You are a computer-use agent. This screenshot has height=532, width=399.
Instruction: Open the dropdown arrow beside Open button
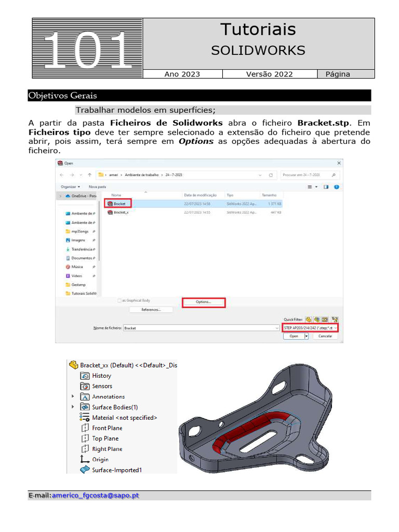[307, 336]
